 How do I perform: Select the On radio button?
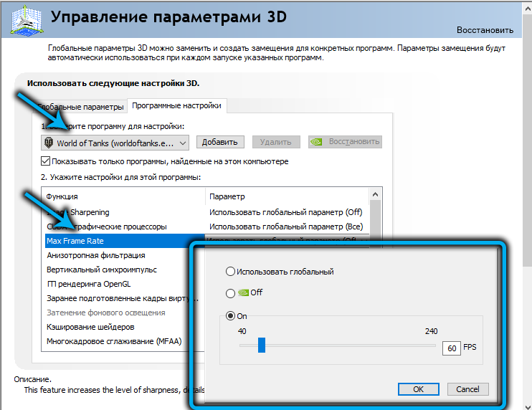pyautogui.click(x=230, y=315)
